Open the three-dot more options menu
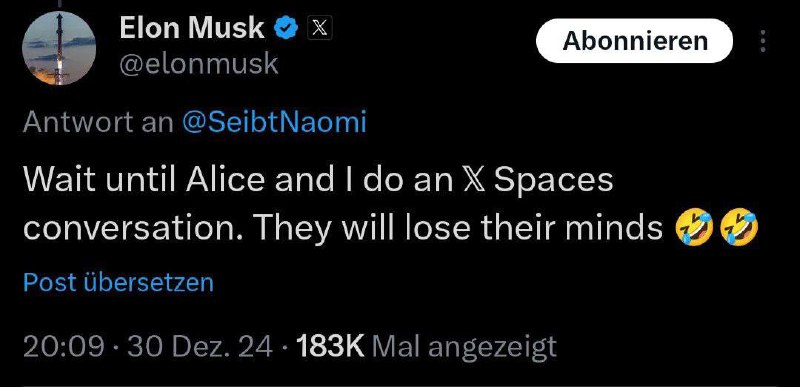 tap(763, 41)
